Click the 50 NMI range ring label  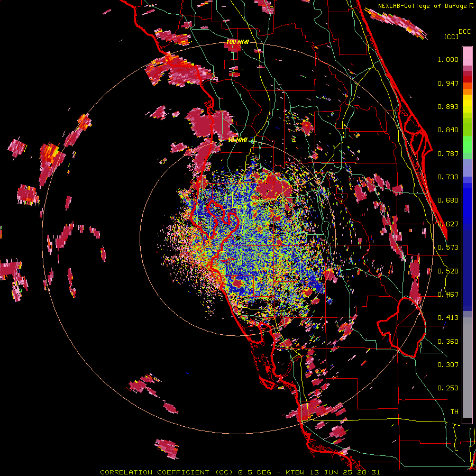[x=237, y=140]
